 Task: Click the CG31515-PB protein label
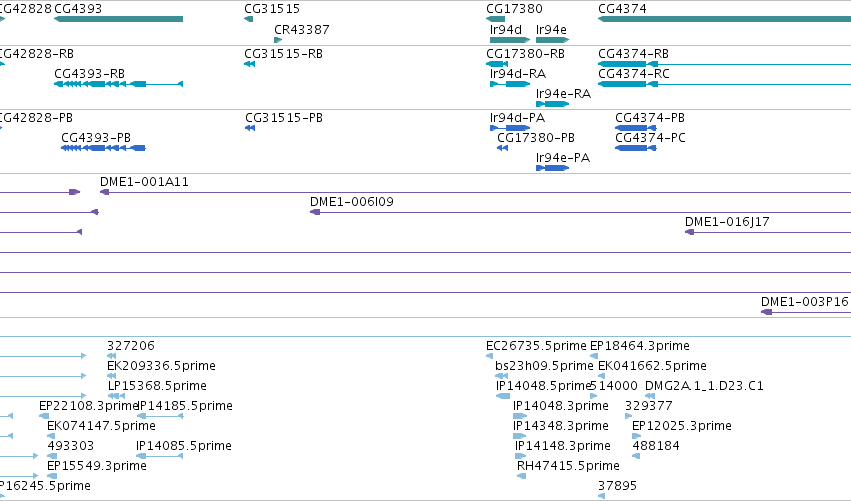tap(284, 118)
